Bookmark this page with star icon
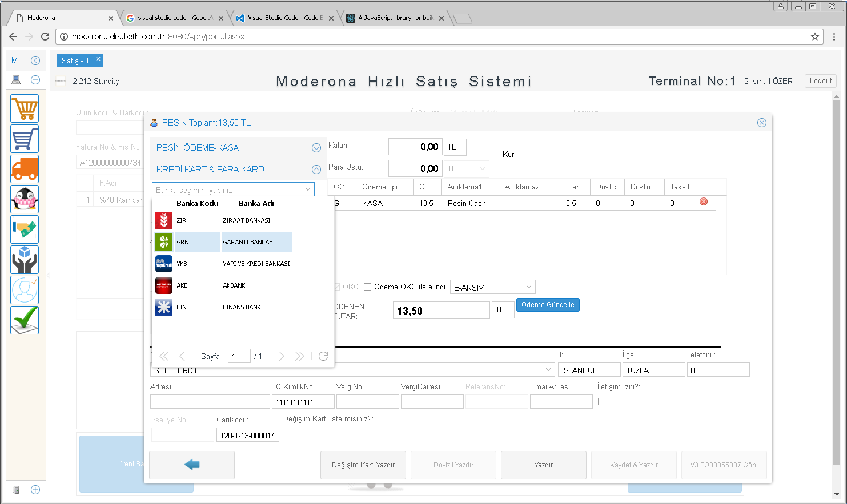This screenshot has width=847, height=504. coord(815,37)
